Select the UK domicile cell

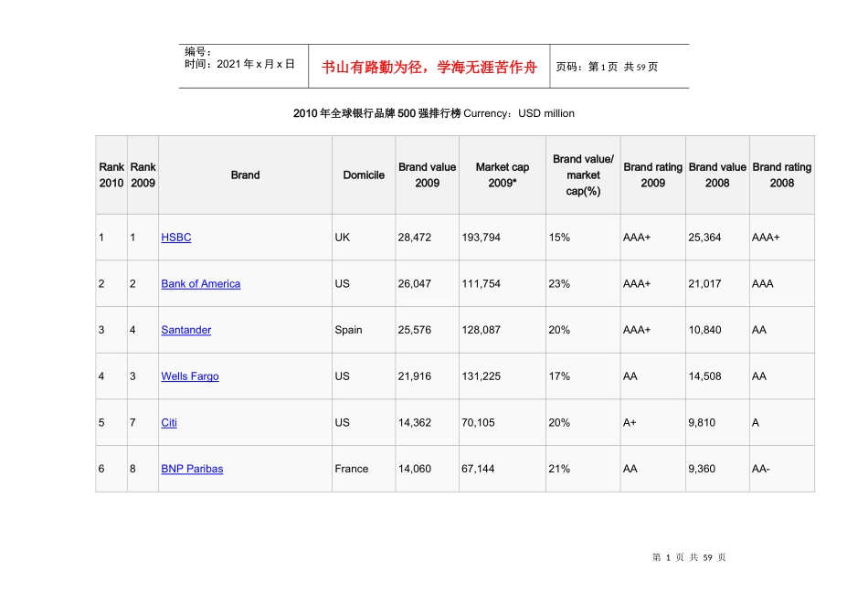pos(364,238)
